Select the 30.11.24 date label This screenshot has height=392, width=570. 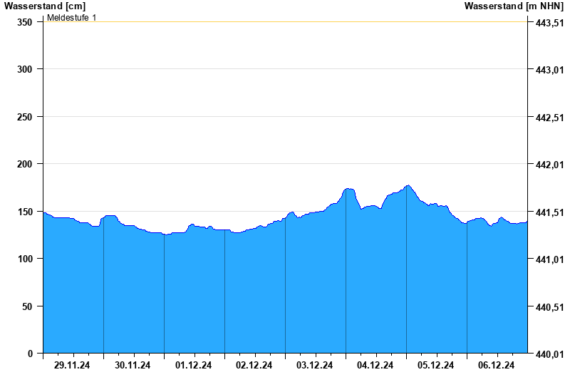tap(133, 366)
